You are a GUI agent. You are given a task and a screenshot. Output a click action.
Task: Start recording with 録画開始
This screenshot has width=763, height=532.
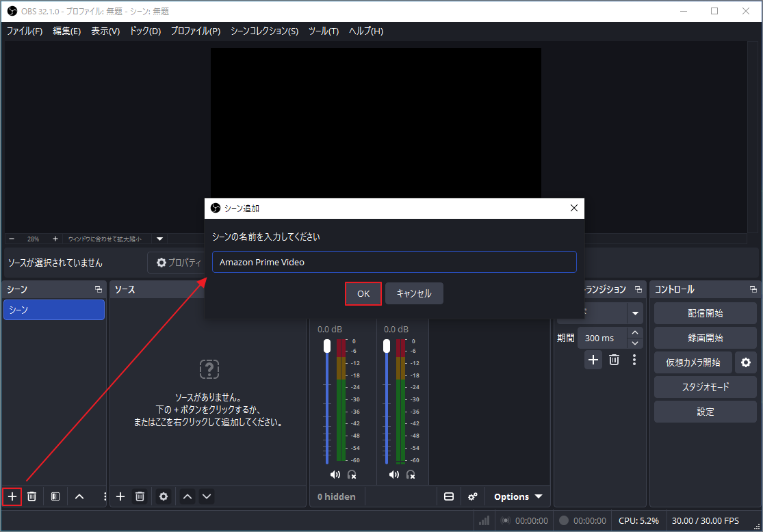pyautogui.click(x=705, y=338)
